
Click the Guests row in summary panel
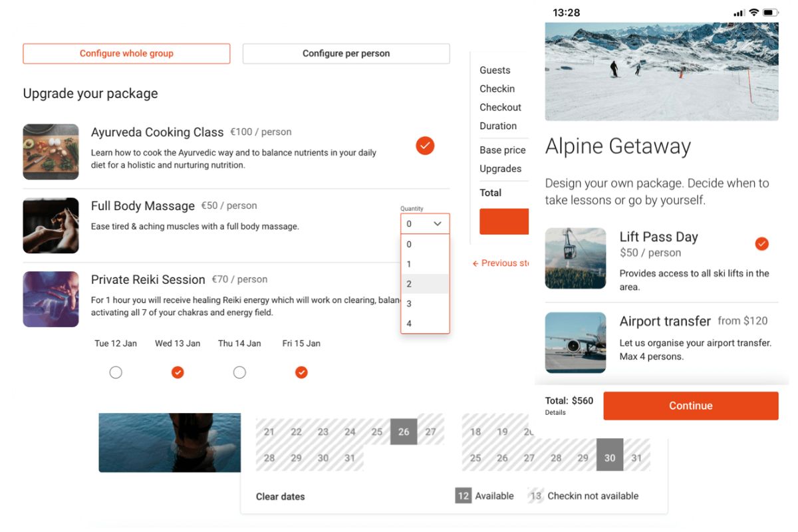click(503, 70)
